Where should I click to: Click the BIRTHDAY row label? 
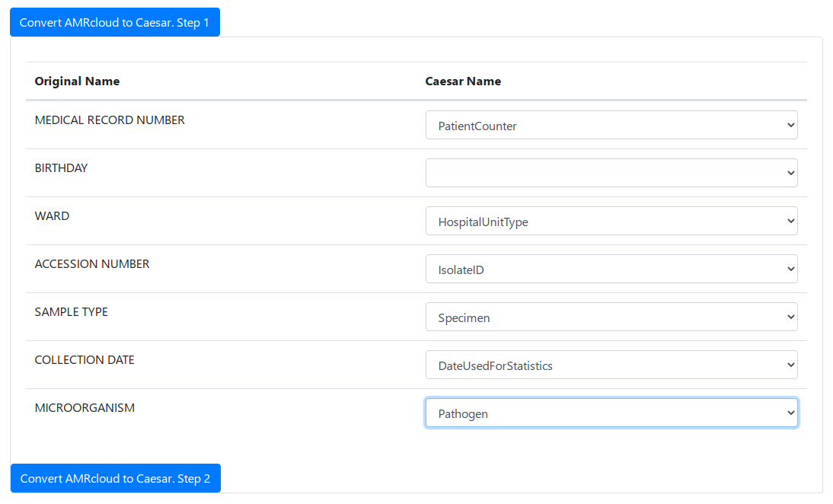[61, 167]
